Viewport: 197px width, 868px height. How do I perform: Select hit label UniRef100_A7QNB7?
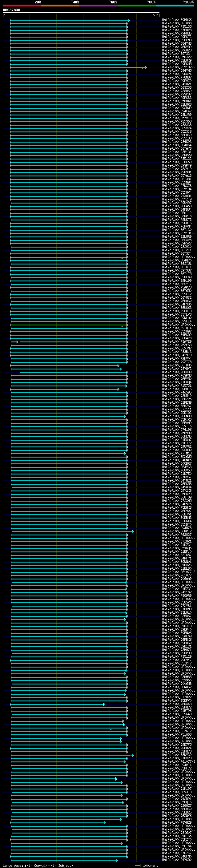coord(177,78)
